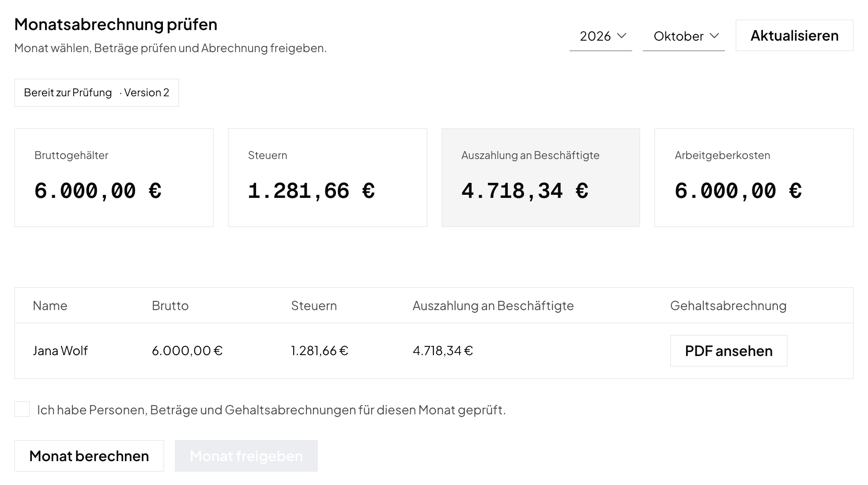
Task: Open PDF ansehen for Jana Wolf
Action: (728, 351)
